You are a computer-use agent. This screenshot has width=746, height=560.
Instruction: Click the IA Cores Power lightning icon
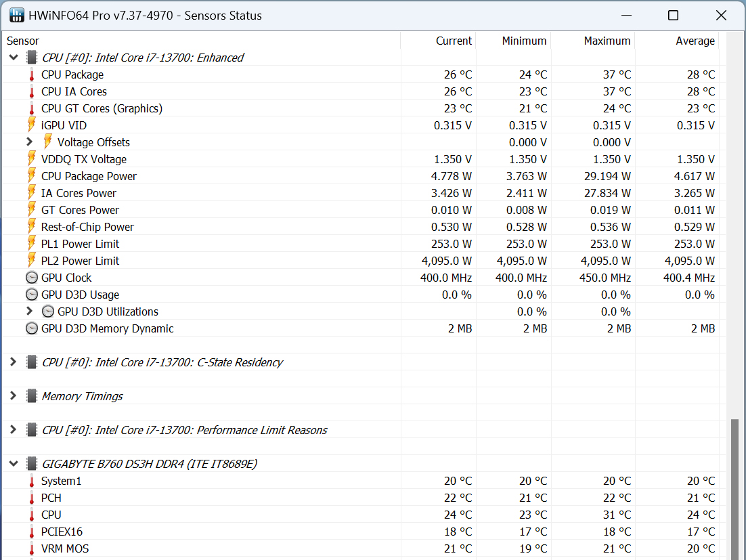click(x=32, y=193)
